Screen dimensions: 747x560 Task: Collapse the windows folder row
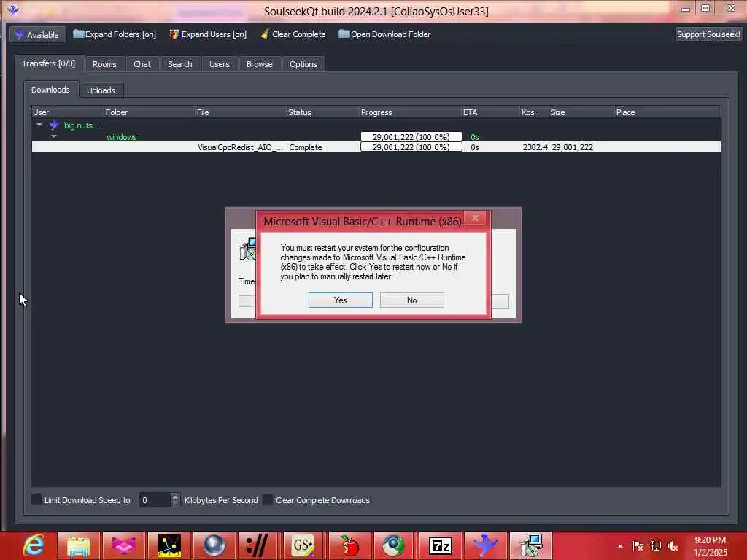coord(54,136)
